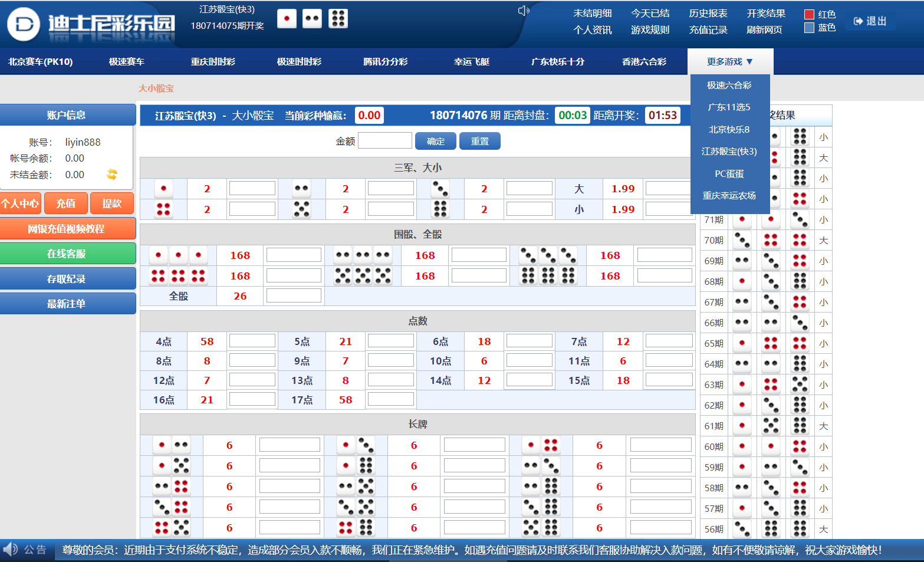Open the 北京赛车(PK10) game tab
924x562 pixels.
click(x=41, y=61)
